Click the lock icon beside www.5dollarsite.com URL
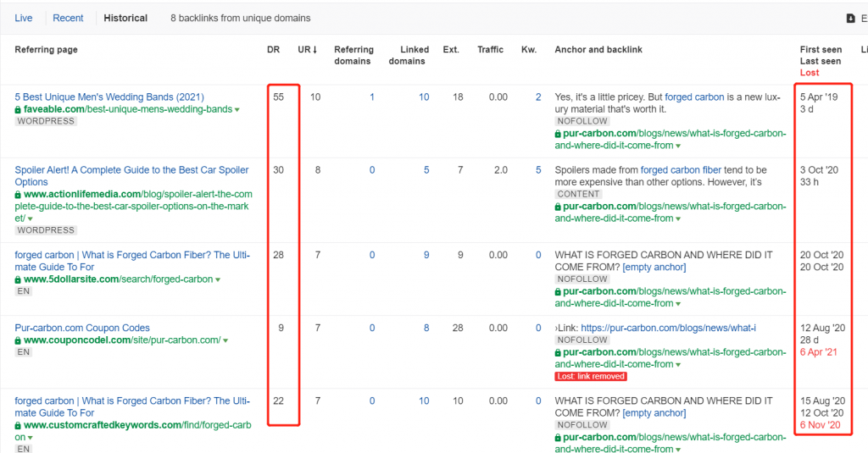The width and height of the screenshot is (868, 453). pyautogui.click(x=19, y=279)
